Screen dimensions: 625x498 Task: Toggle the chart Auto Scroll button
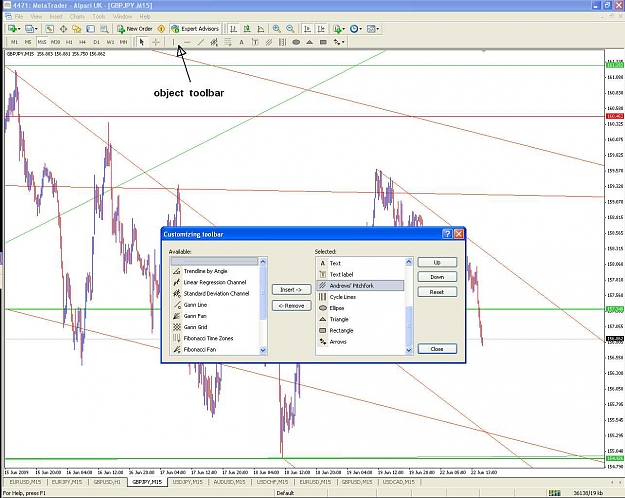[307, 29]
